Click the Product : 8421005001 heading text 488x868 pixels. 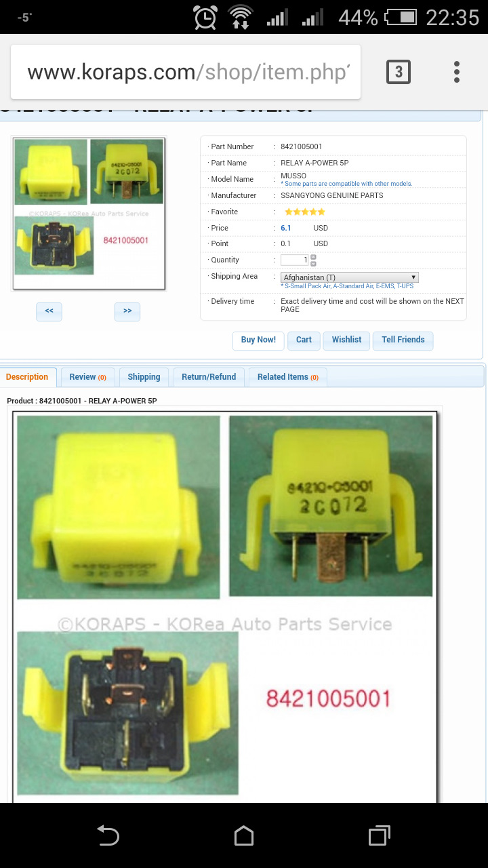pyautogui.click(x=82, y=401)
